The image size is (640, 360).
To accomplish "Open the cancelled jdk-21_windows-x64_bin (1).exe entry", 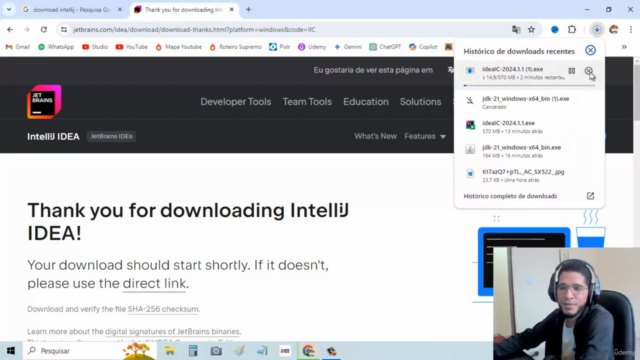I will coord(529,102).
